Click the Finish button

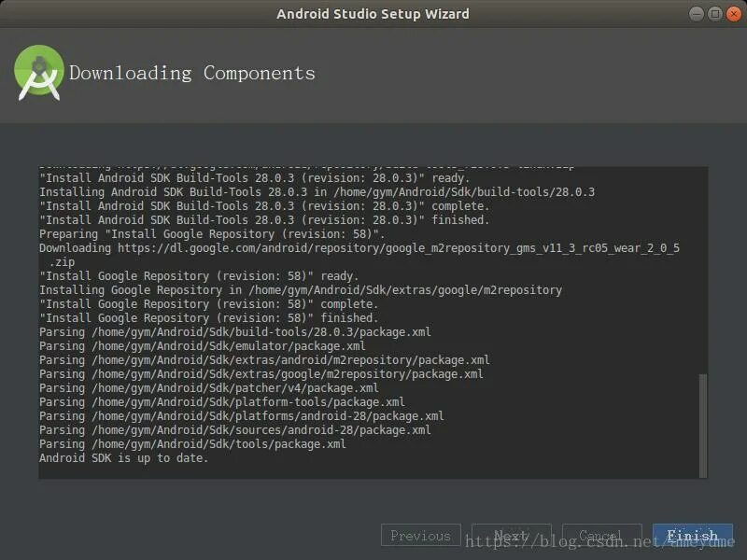coord(692,535)
